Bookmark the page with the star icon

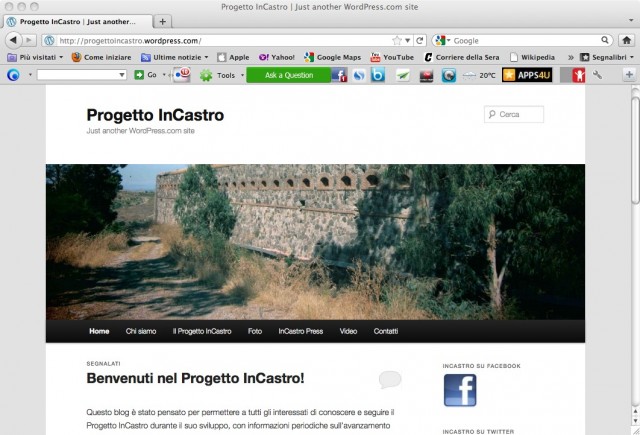(x=397, y=40)
